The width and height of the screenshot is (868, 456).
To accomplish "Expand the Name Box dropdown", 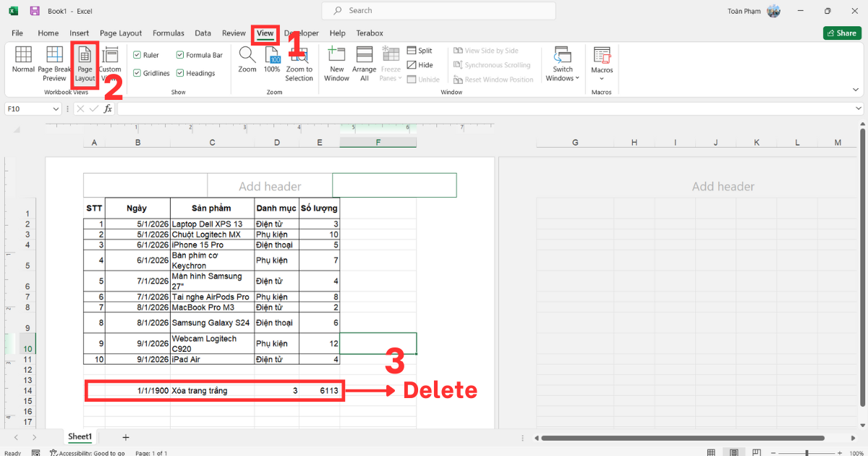I will tap(56, 109).
